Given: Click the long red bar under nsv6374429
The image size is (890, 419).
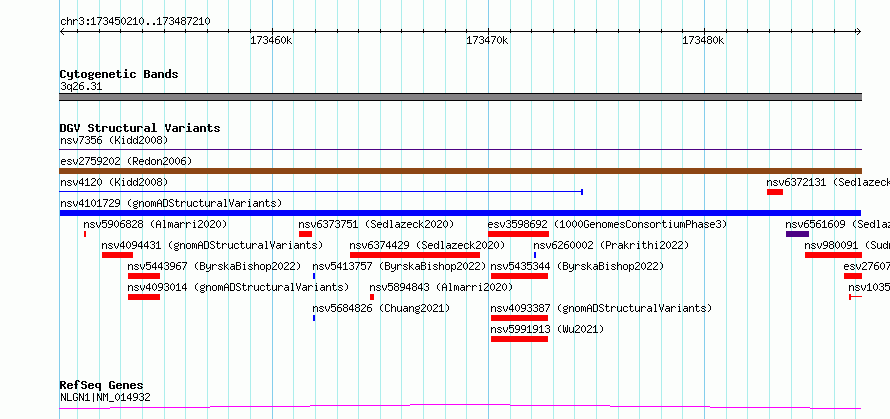Looking at the screenshot, I should 415,255.
